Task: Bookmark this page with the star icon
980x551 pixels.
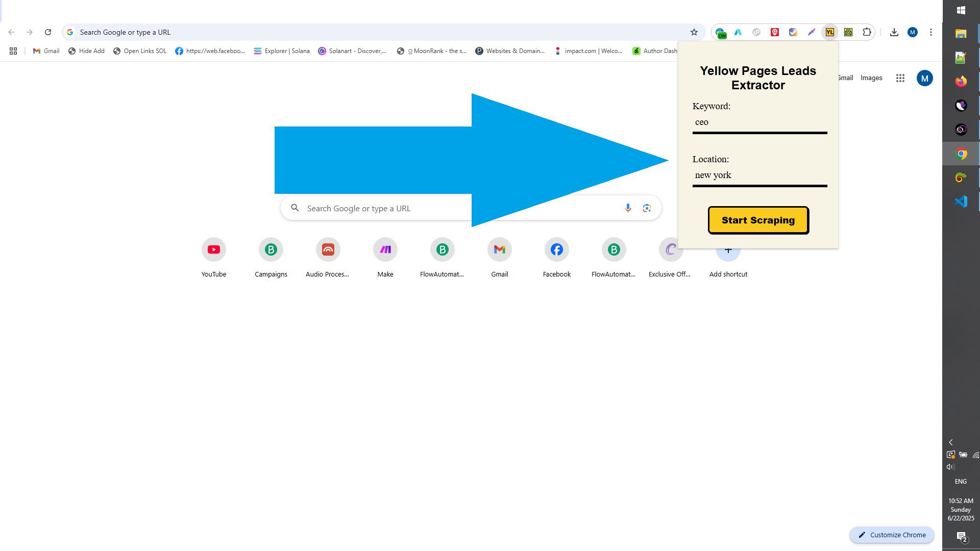Action: pyautogui.click(x=694, y=32)
